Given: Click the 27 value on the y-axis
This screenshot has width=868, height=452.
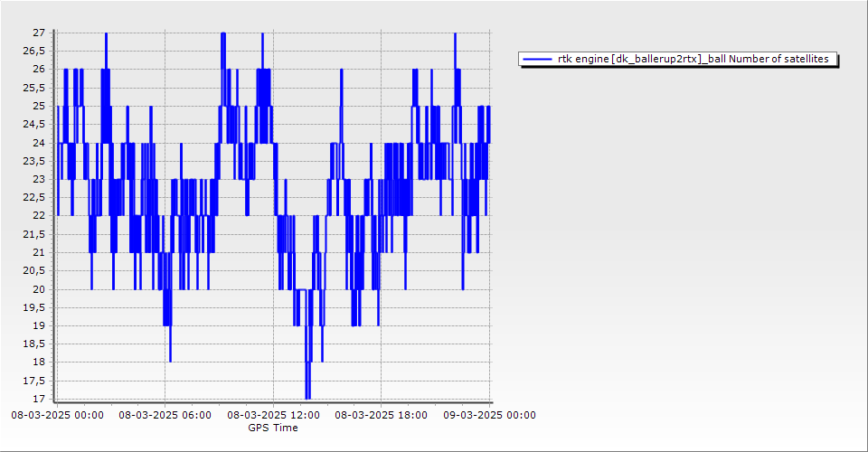Looking at the screenshot, I should 39,33.
